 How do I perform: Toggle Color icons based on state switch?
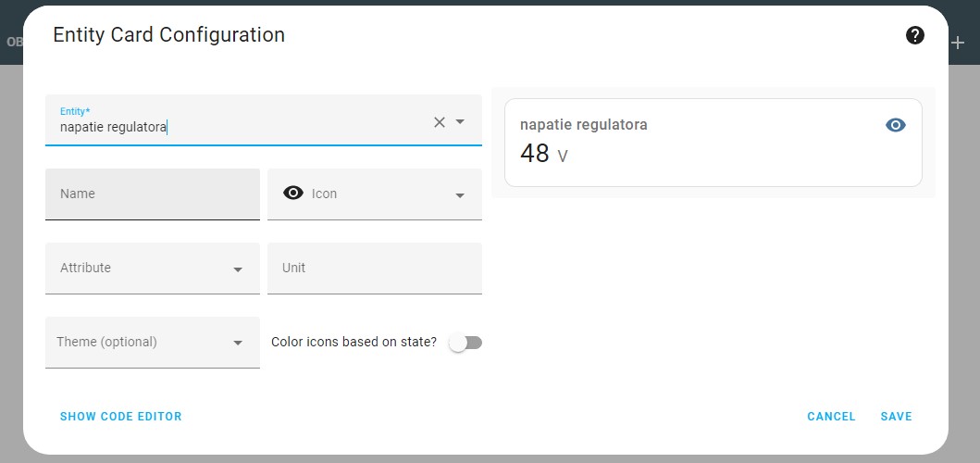tap(465, 343)
